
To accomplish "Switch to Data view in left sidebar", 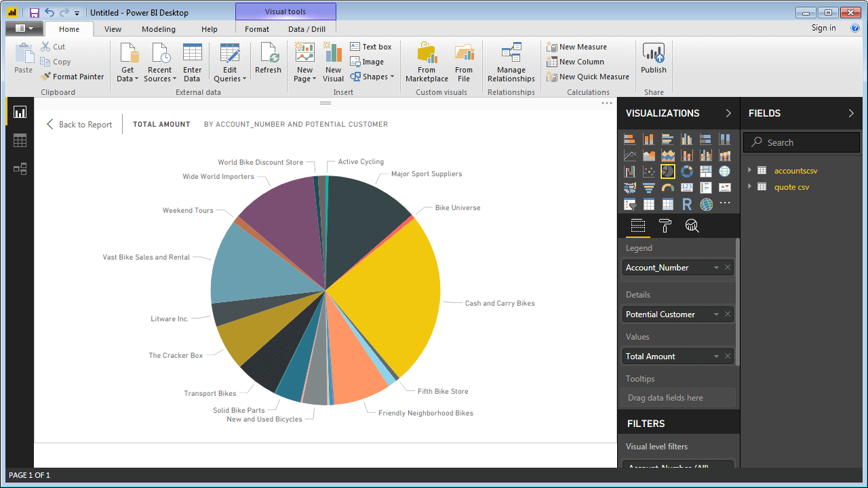I will click(x=20, y=140).
